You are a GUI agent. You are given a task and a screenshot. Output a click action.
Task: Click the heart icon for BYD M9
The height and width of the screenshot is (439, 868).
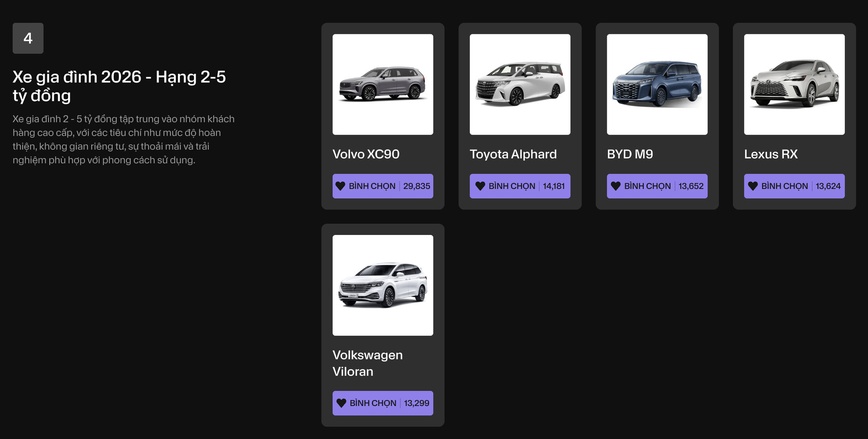click(615, 186)
